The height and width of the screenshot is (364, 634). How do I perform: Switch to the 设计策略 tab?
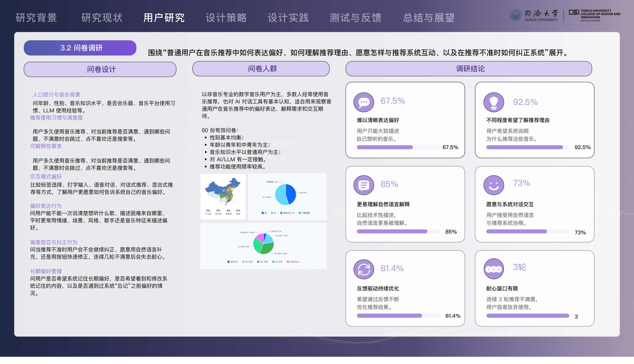(x=226, y=18)
